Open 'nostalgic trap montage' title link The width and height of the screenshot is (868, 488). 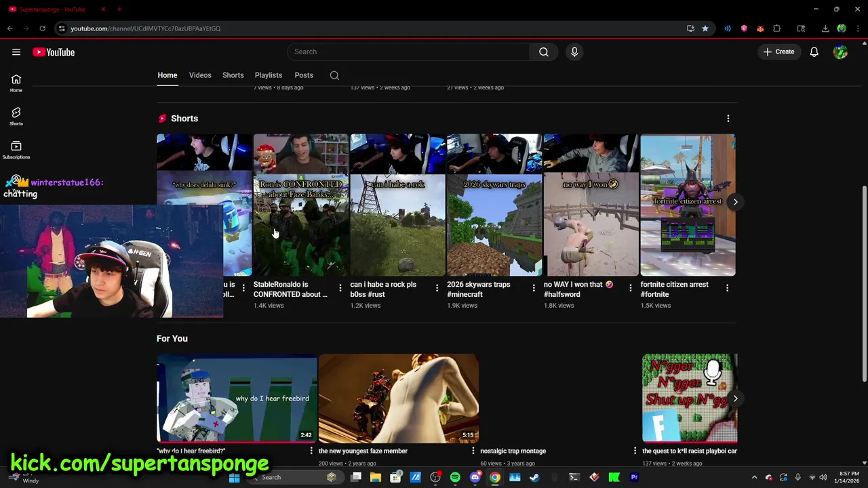click(513, 451)
